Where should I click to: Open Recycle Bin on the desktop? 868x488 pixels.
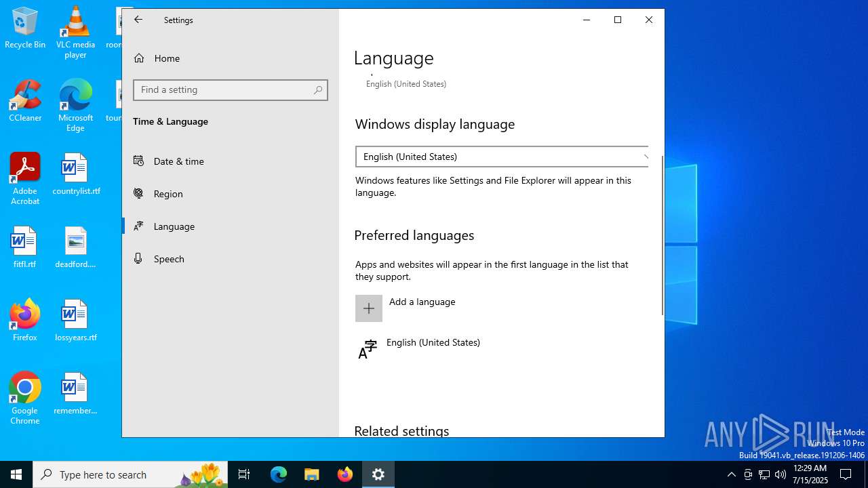[x=25, y=28]
